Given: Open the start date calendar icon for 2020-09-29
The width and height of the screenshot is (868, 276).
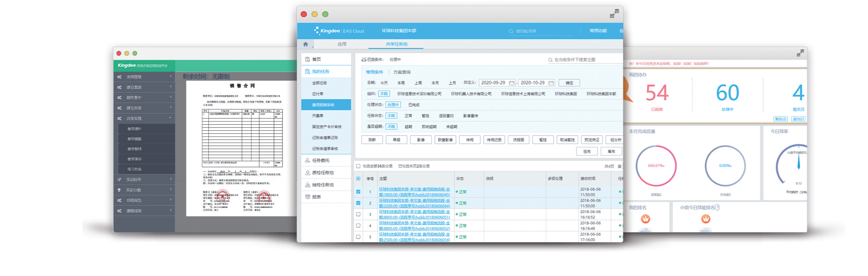Looking at the screenshot, I should (511, 83).
